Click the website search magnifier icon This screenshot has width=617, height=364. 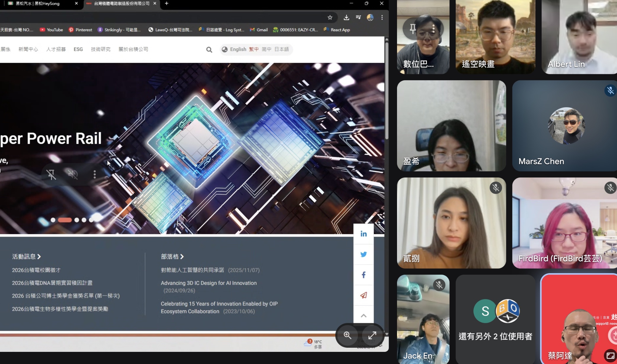(x=209, y=49)
